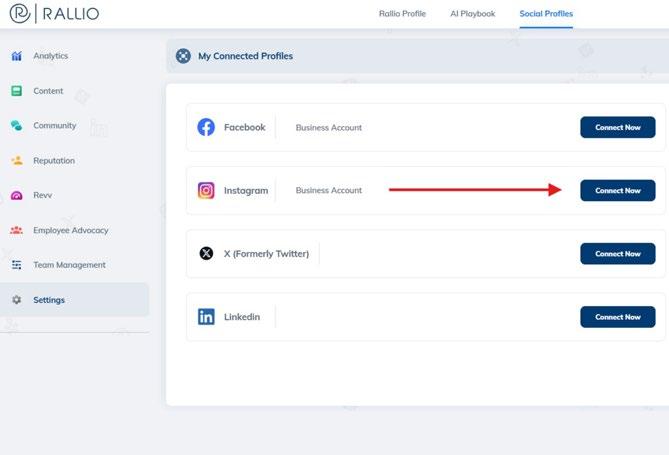Open the Rallio Profile tab
Screen dimensions: 669x455
[402, 14]
